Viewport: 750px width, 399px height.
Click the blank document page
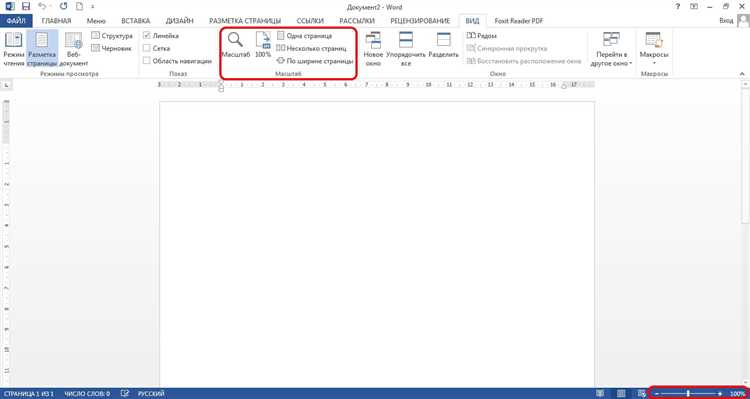tap(376, 244)
